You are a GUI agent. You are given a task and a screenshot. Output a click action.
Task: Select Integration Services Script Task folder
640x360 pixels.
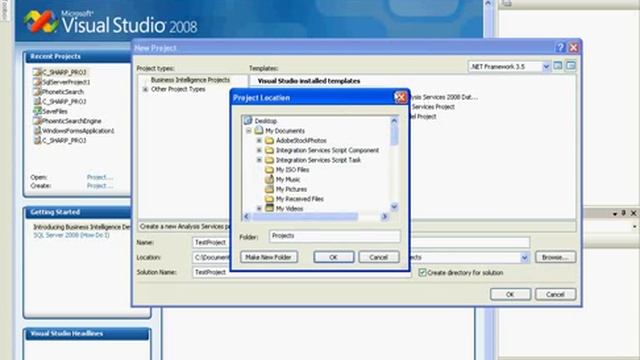pos(318,160)
